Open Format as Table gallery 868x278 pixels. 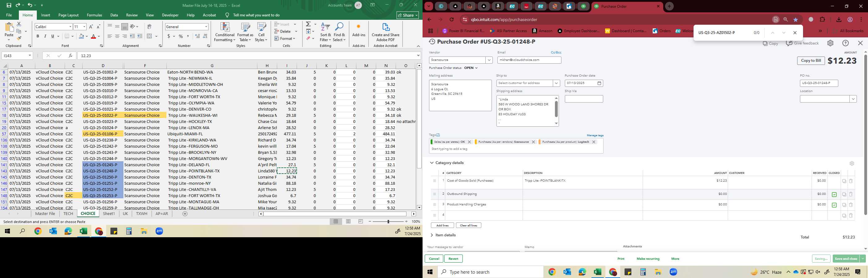click(245, 32)
